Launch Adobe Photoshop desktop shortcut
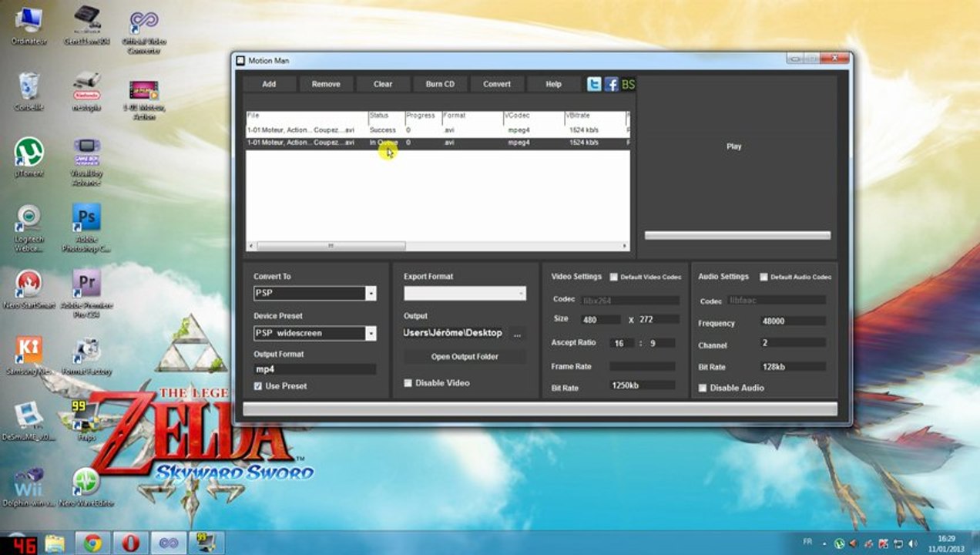Viewport: 980px width, 555px height. [86, 228]
